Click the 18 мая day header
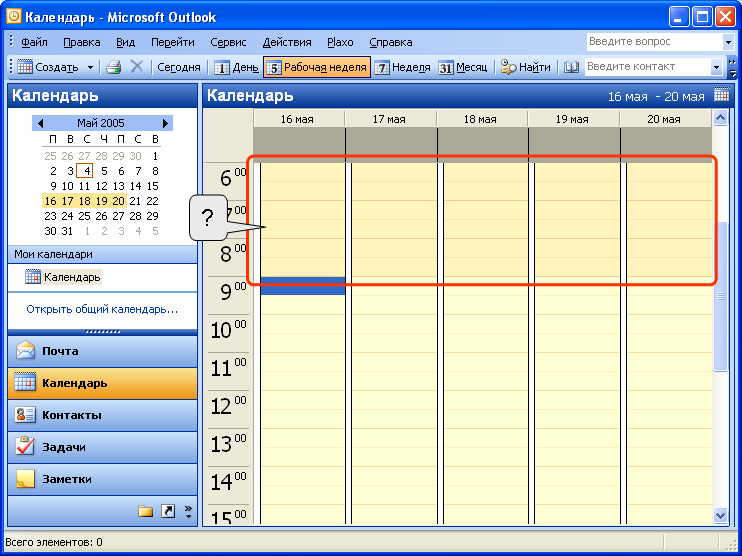 (x=482, y=119)
